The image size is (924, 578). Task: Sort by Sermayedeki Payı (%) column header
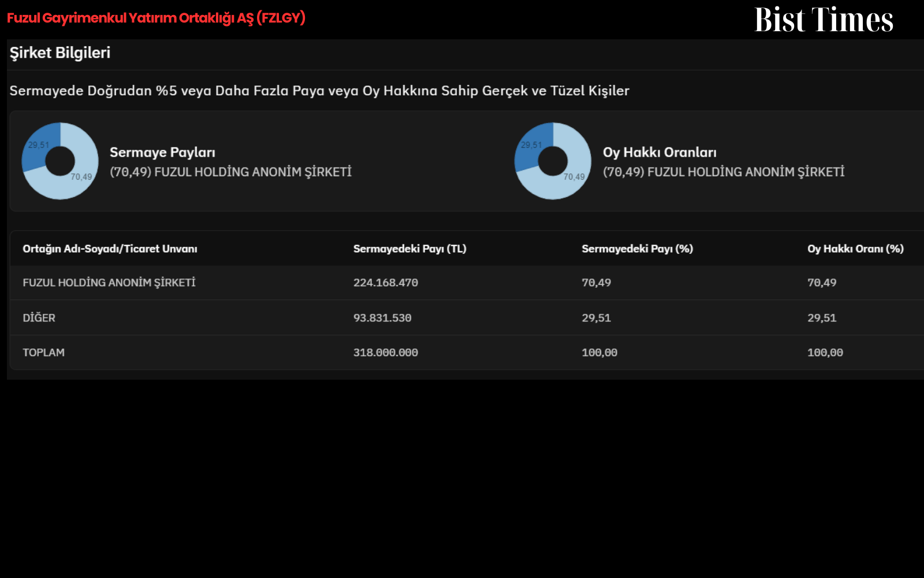637,249
